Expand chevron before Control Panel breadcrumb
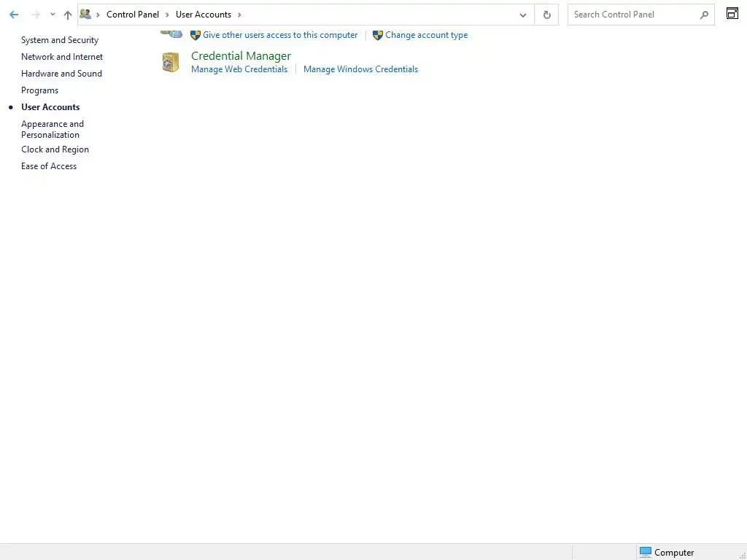This screenshot has height=560, width=747. pos(98,15)
